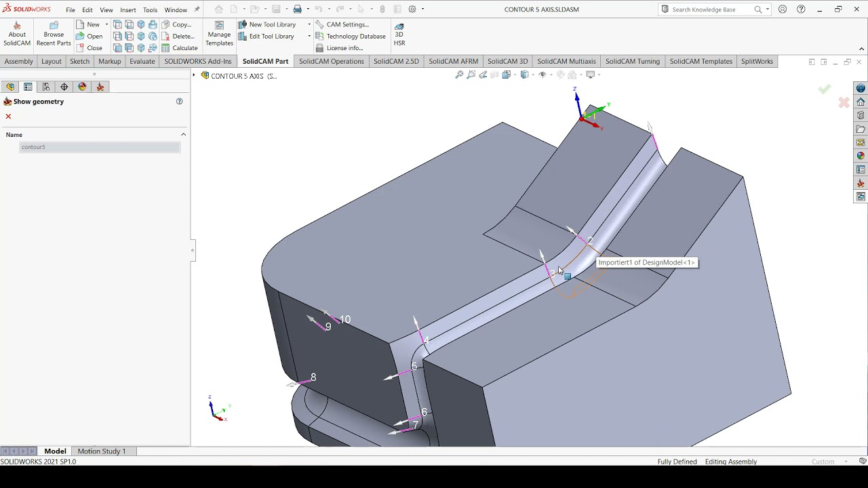Open the Display Style cube icon
868x488 pixels.
pos(524,75)
